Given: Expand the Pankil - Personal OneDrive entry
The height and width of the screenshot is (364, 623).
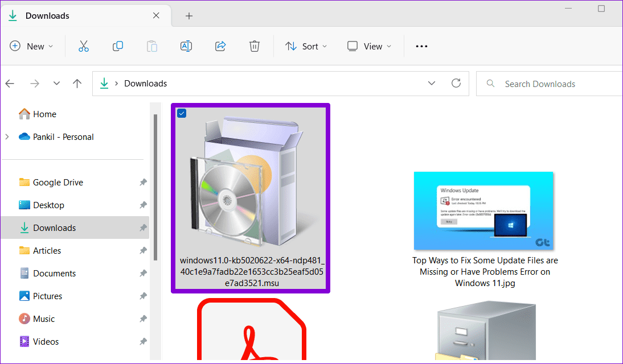Looking at the screenshot, I should (6, 136).
